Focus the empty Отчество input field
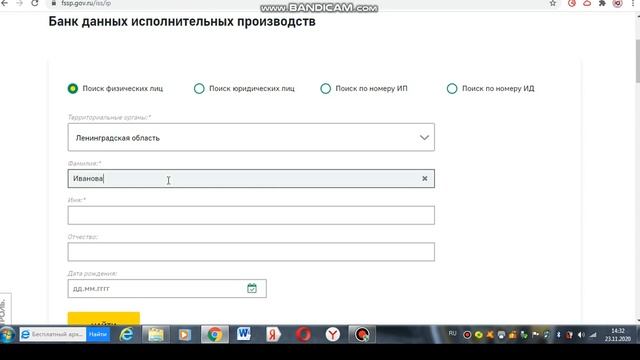640x360 pixels. [251, 252]
